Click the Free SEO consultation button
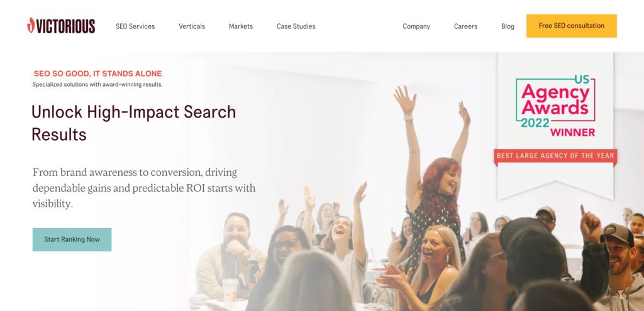Viewport: 644px width, 311px height. pyautogui.click(x=571, y=26)
